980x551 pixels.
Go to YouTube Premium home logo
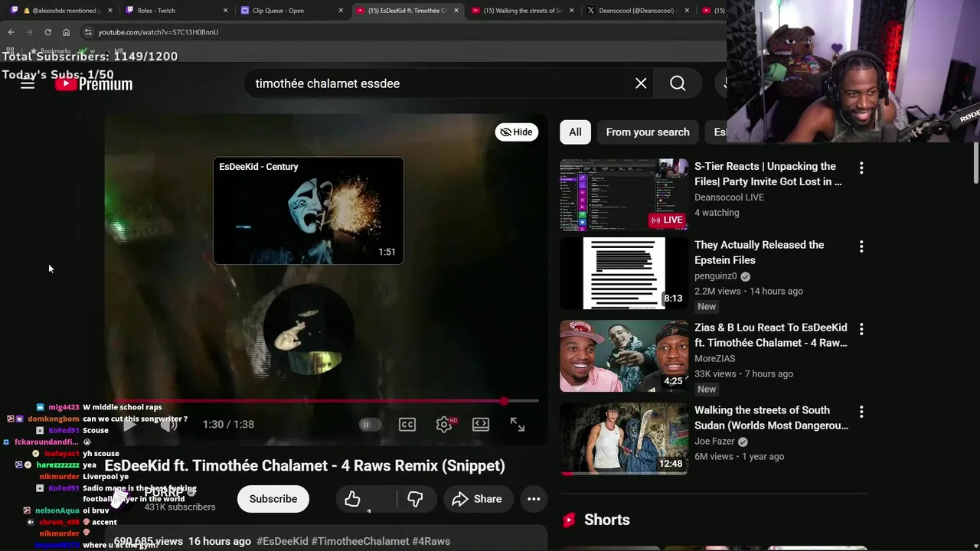(x=94, y=84)
